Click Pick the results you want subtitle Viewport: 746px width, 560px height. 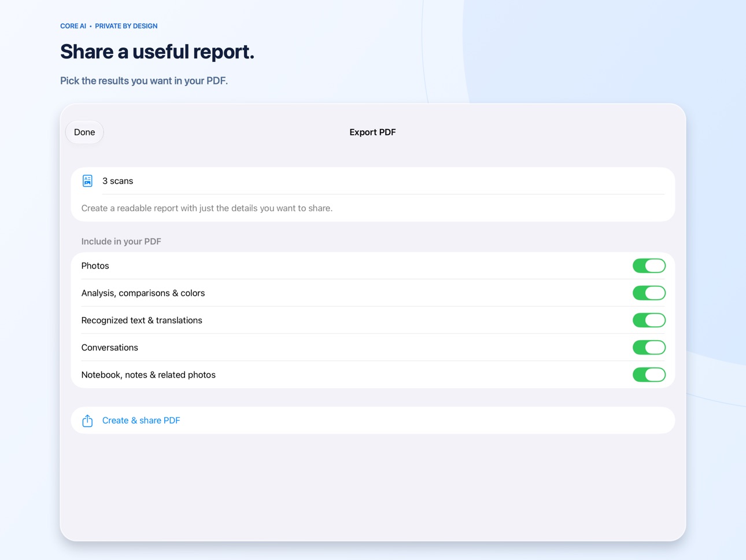tap(144, 81)
